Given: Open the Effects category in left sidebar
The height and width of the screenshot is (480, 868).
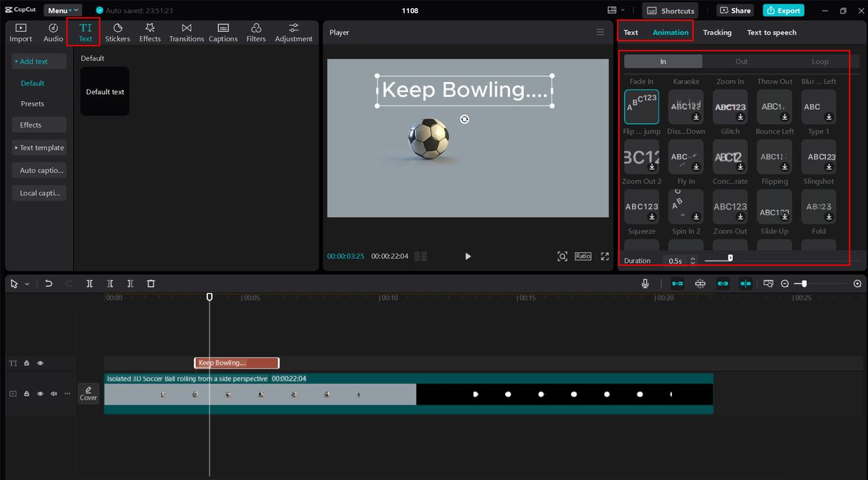Looking at the screenshot, I should (x=39, y=125).
